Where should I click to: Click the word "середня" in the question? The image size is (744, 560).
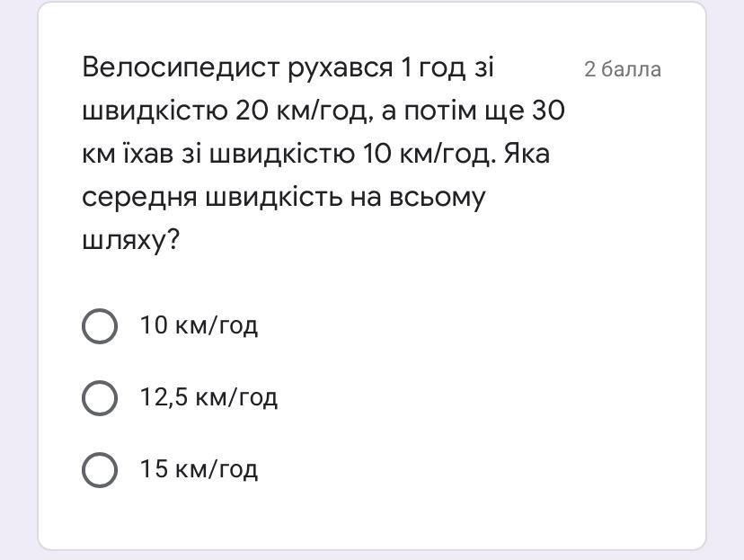pos(139,198)
